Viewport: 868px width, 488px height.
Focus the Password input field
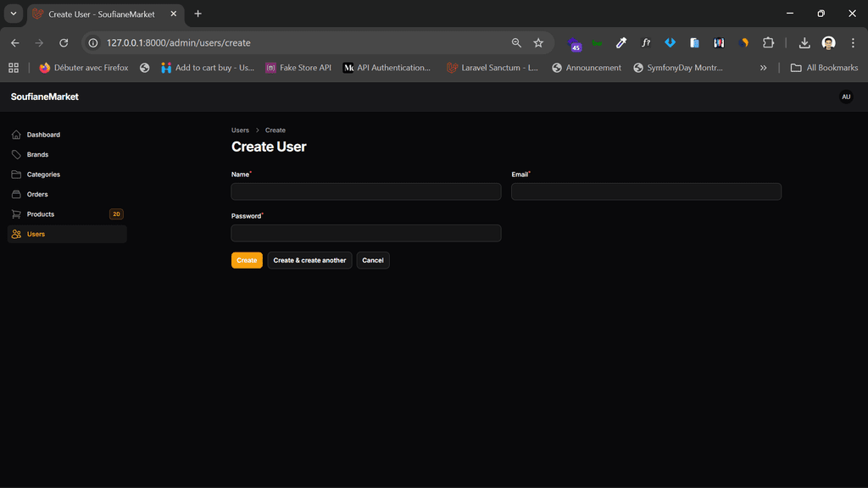[366, 233]
